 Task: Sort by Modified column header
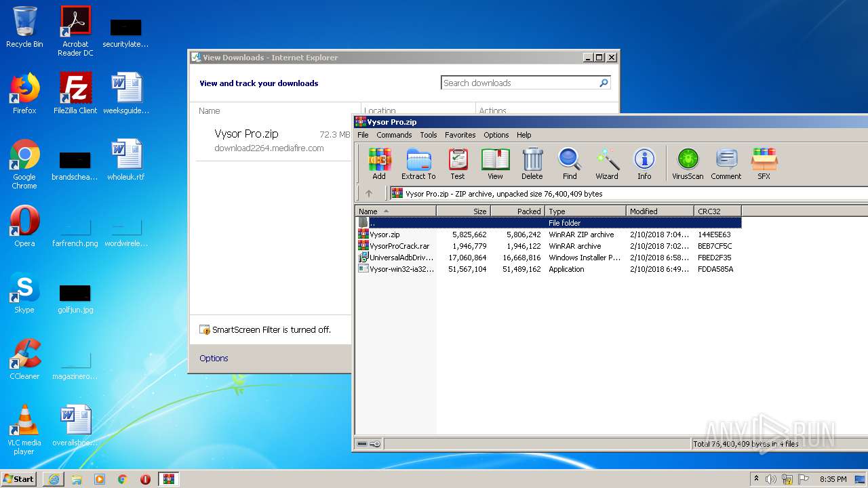660,211
